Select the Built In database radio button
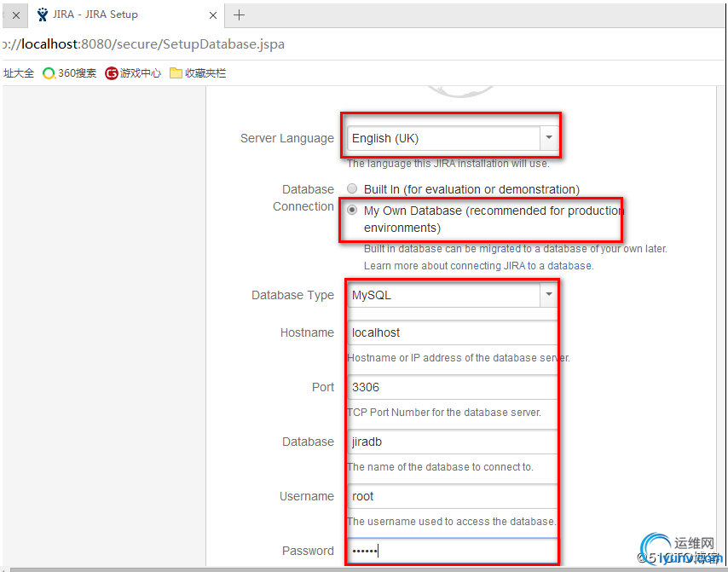The image size is (728, 572). [x=352, y=188]
